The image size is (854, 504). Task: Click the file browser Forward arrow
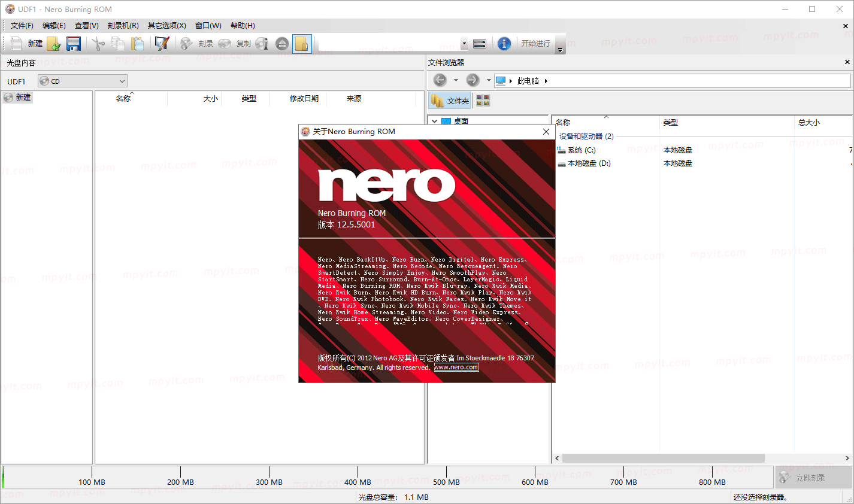473,80
